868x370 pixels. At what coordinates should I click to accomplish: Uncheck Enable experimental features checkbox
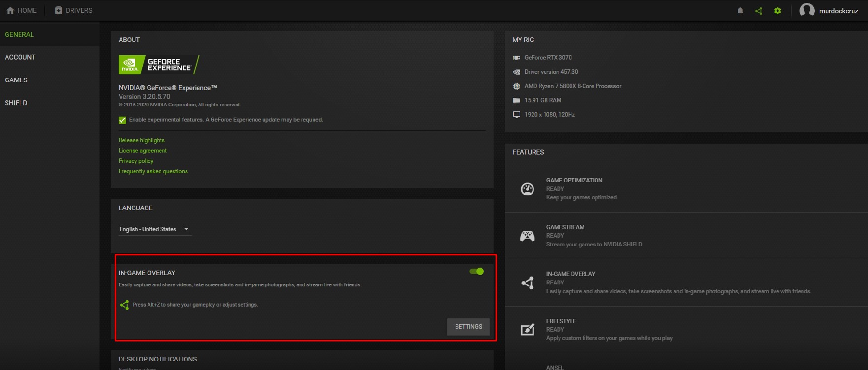point(122,120)
